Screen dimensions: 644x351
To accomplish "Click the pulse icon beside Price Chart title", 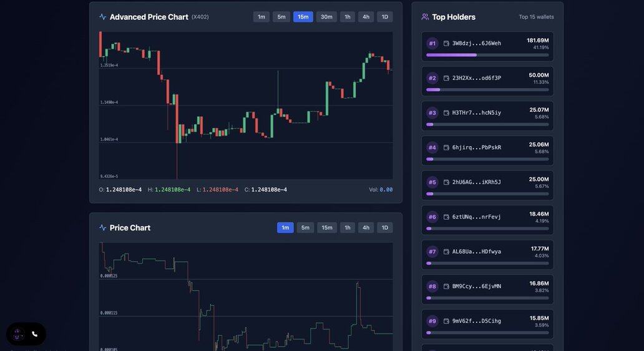I will 102,228.
